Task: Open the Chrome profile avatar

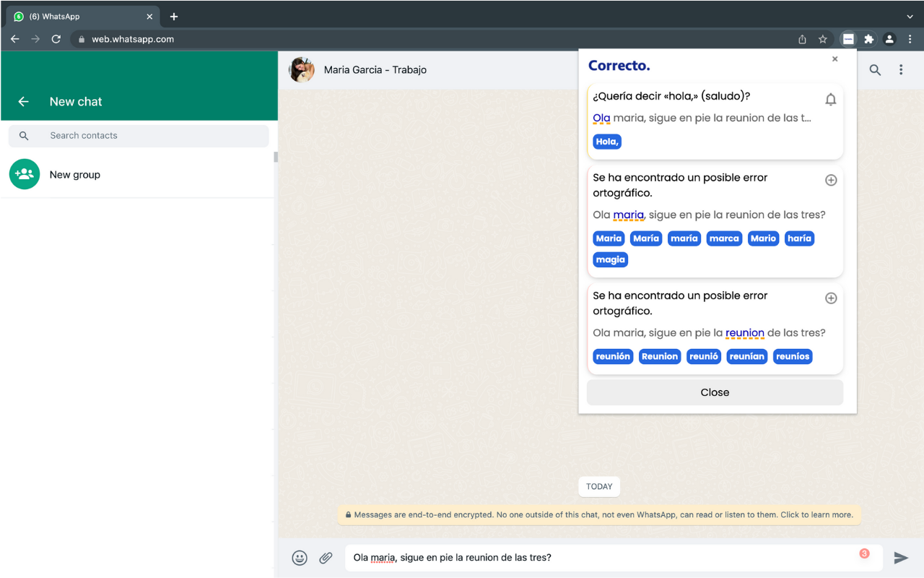Action: (x=889, y=39)
